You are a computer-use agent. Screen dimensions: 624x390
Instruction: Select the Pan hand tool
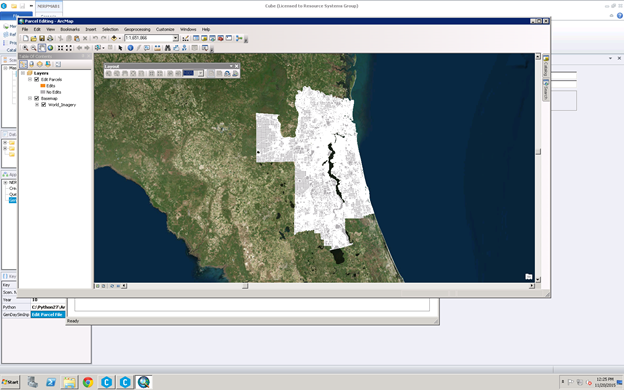(x=42, y=48)
